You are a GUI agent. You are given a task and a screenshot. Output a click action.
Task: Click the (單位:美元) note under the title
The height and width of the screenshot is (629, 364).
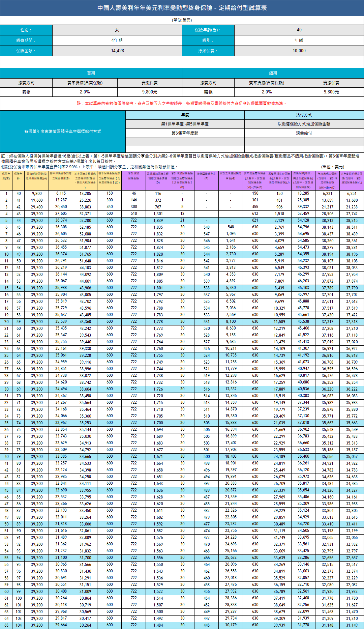coord(182,20)
